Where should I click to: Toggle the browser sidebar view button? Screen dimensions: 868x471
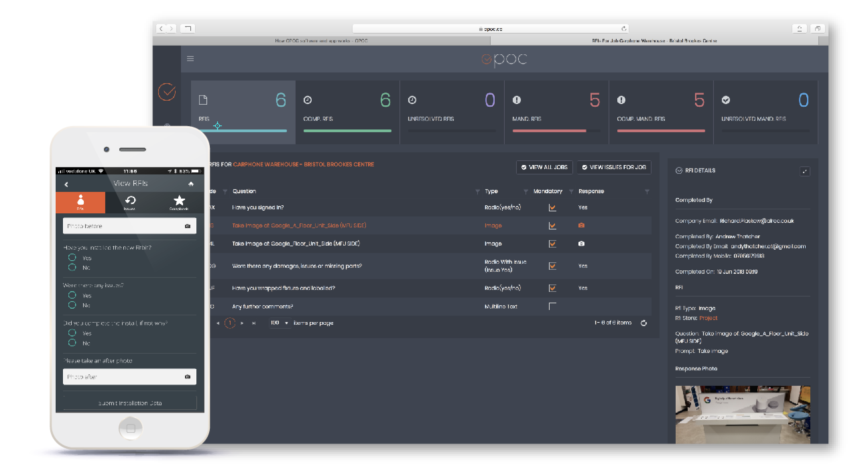tap(188, 29)
